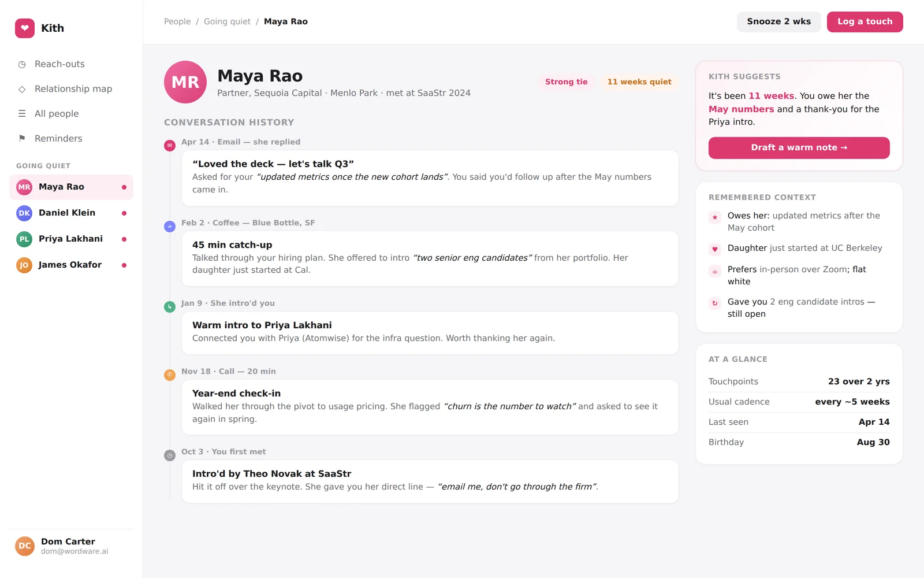924x578 pixels.
Task: Click the Nov 18 · Call — 20 min label
Action: [x=229, y=372]
